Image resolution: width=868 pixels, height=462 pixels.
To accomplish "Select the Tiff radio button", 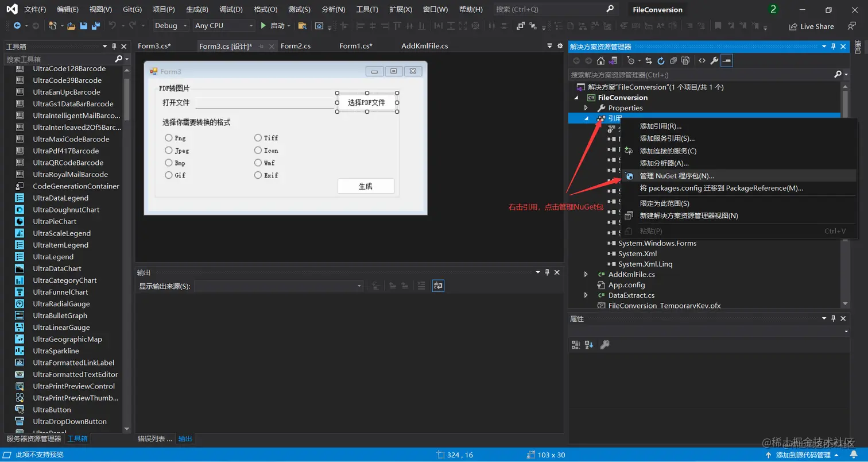I will pyautogui.click(x=258, y=138).
